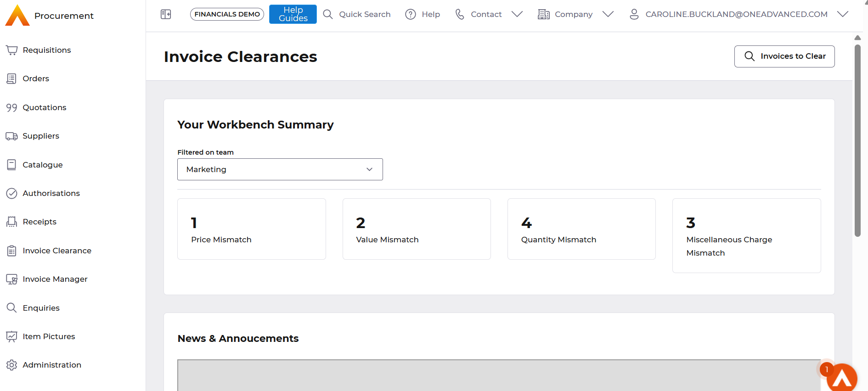
Task: Expand the user account dropdown chevron
Action: coord(843,14)
